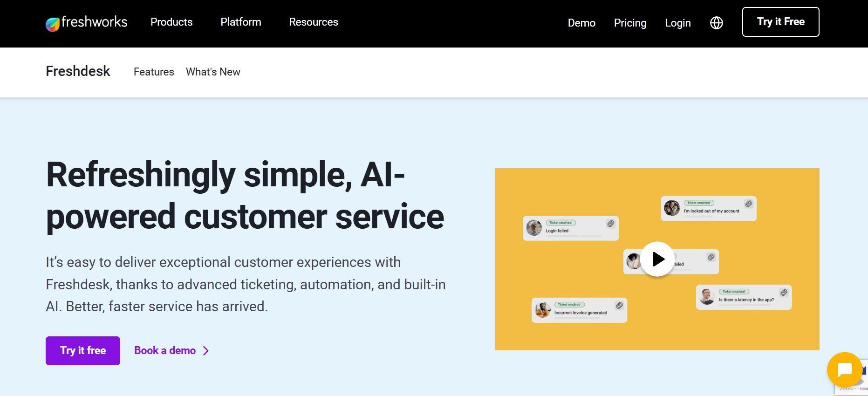This screenshot has height=396, width=868.
Task: Open the language globe selector
Action: pyautogui.click(x=717, y=23)
